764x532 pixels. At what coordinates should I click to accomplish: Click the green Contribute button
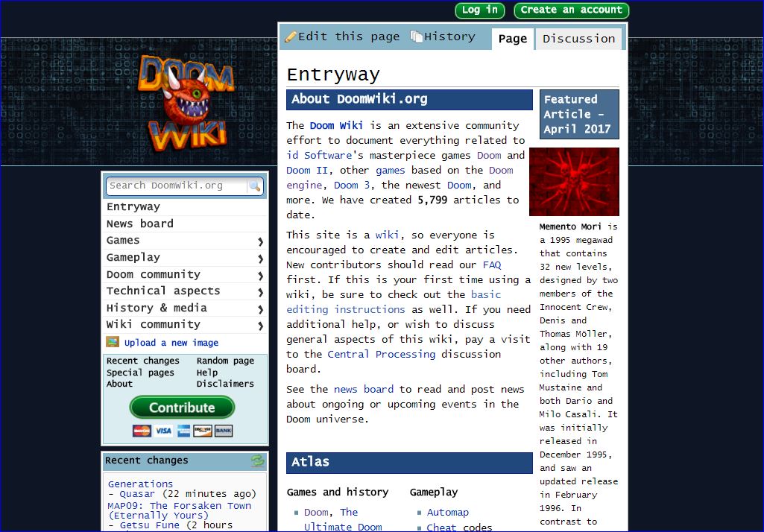click(182, 408)
